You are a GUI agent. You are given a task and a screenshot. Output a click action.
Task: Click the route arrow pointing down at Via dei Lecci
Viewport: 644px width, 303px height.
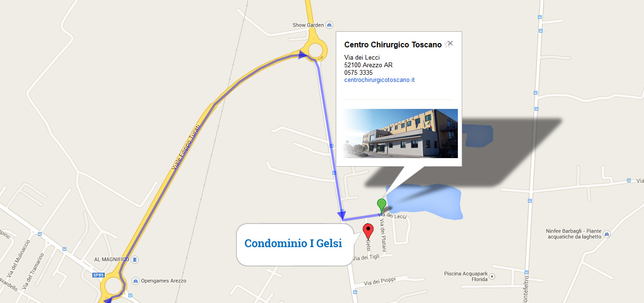[341, 215]
